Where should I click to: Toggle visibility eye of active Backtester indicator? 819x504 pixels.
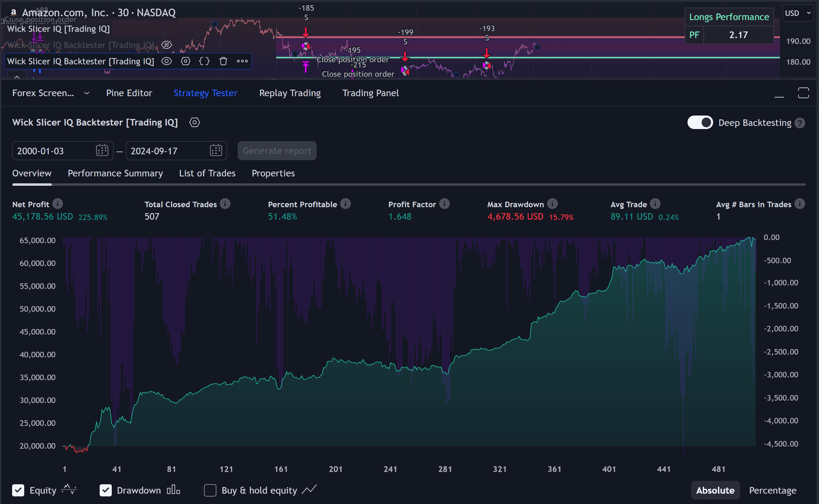coord(166,61)
